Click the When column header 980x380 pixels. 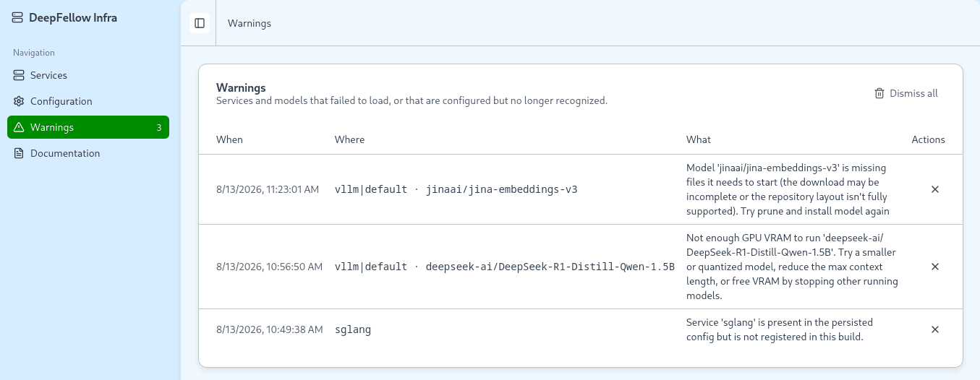click(229, 139)
